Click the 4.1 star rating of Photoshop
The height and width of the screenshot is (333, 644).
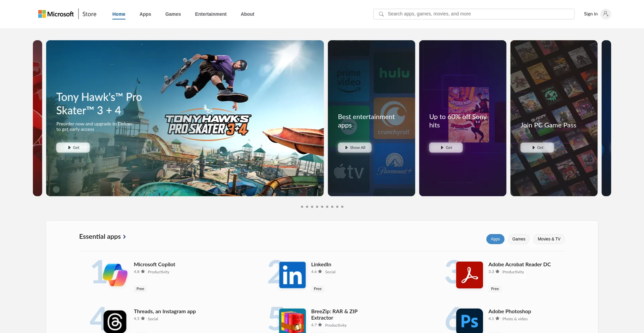point(494,319)
